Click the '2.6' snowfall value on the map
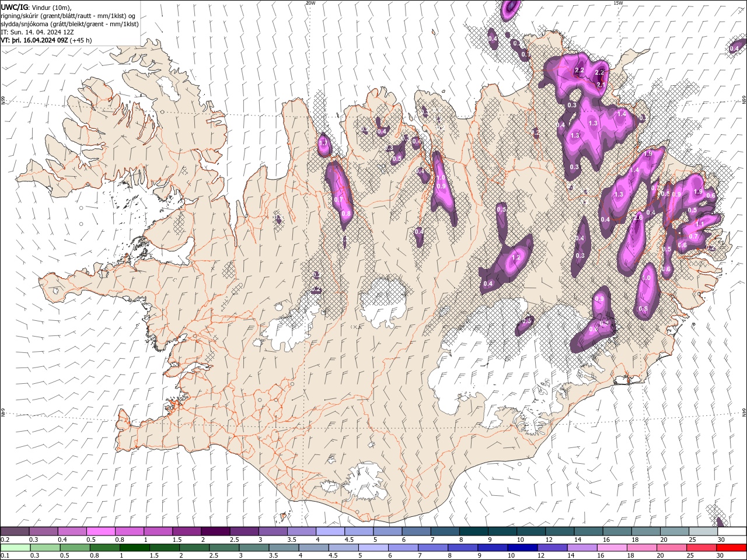Viewport: 747px width, 560px height. coord(638,218)
